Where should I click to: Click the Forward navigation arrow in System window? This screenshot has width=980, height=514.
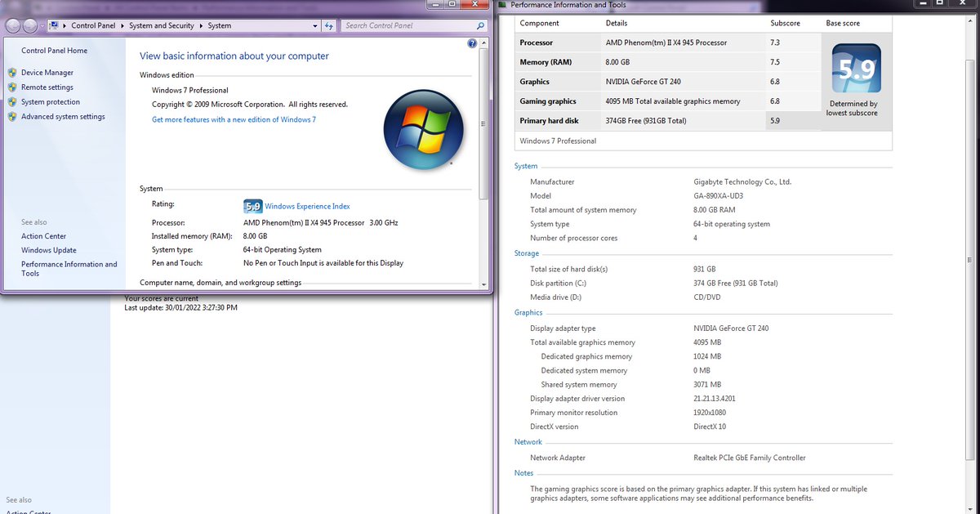pyautogui.click(x=30, y=25)
